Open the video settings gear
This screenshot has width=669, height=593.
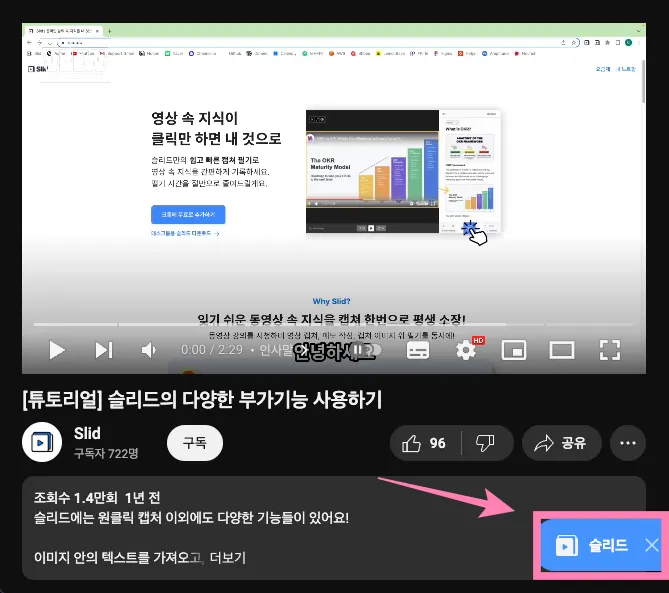(x=466, y=351)
